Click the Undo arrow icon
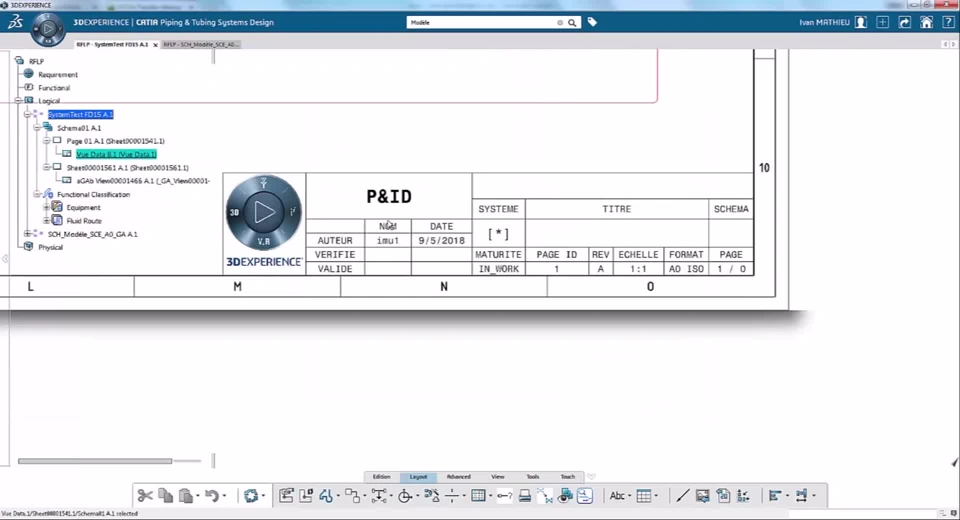Screen dimensions: 960x520 tap(212, 496)
